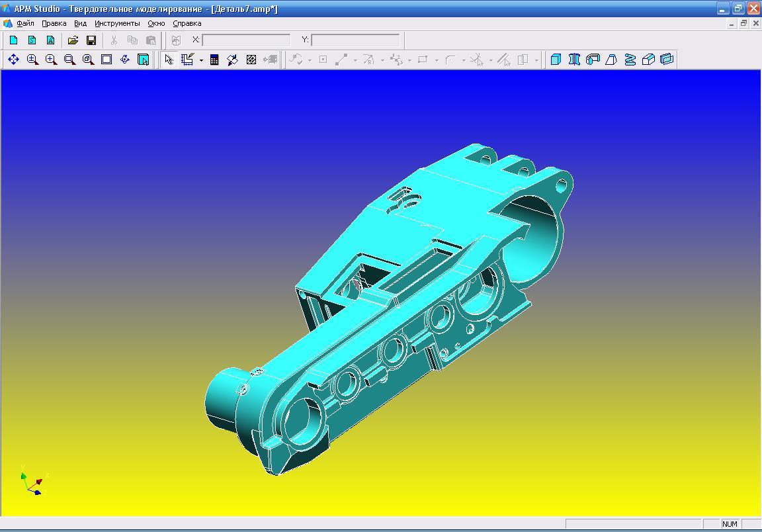The image size is (762, 532).
Task: Create a new document with the blank page icon
Action: point(13,40)
